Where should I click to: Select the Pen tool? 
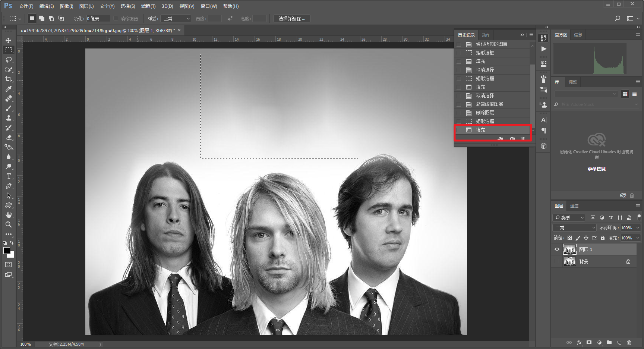(x=9, y=186)
